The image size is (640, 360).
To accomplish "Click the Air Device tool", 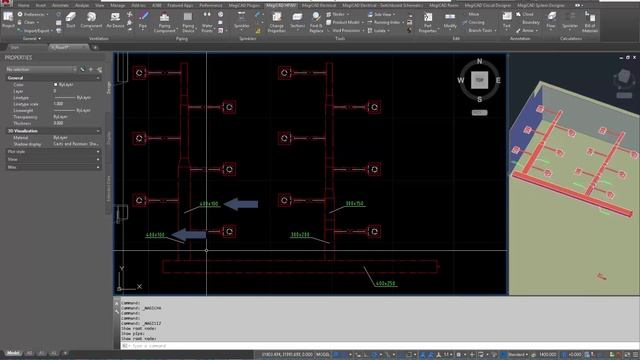I will click(115, 20).
